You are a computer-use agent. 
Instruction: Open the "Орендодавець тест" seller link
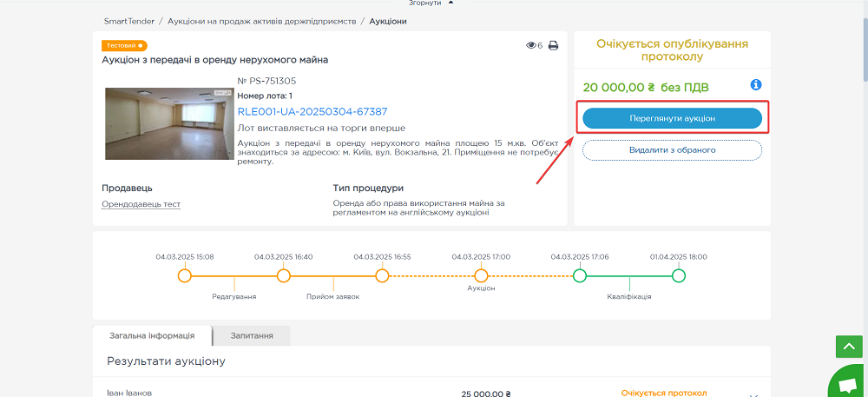click(141, 204)
